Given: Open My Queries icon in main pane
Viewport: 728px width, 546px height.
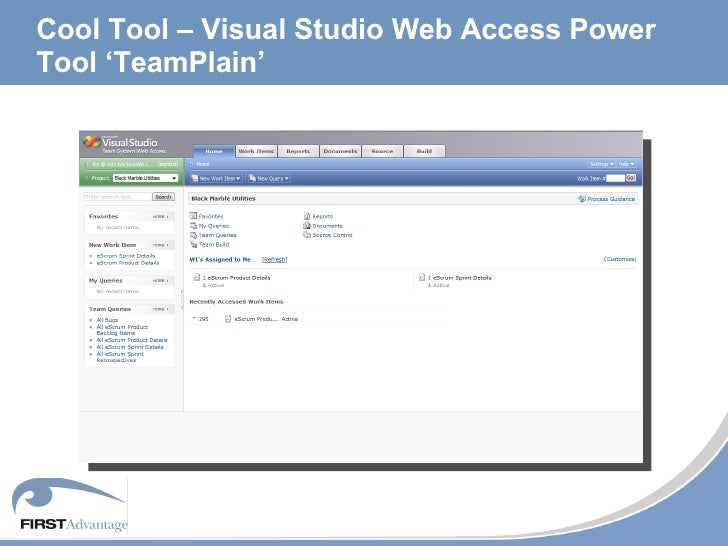Looking at the screenshot, I should pos(193,226).
